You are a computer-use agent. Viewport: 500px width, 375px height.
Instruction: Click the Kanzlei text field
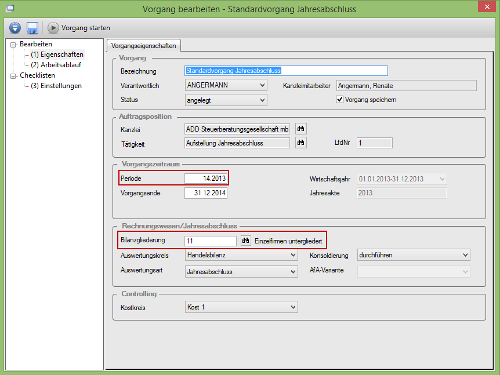[x=237, y=129]
